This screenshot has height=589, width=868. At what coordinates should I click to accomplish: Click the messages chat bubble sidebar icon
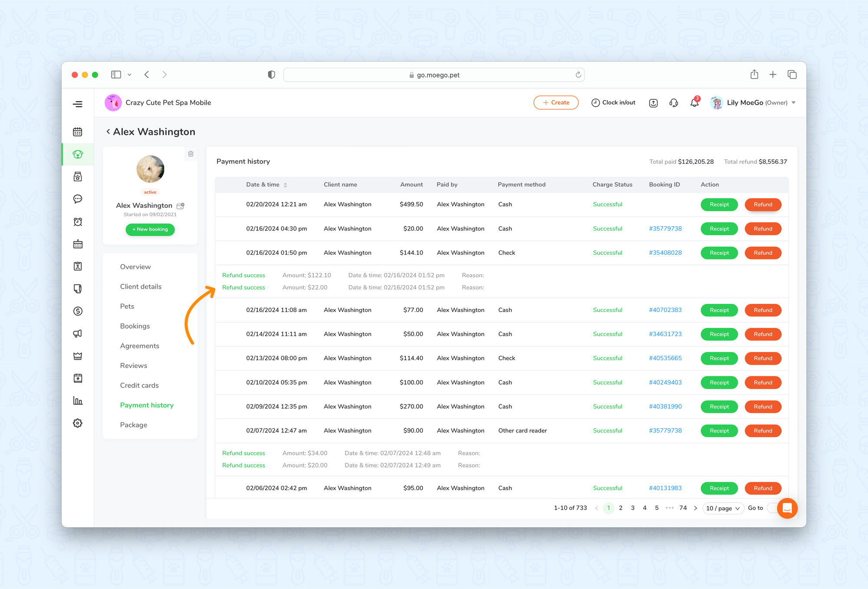(x=78, y=199)
